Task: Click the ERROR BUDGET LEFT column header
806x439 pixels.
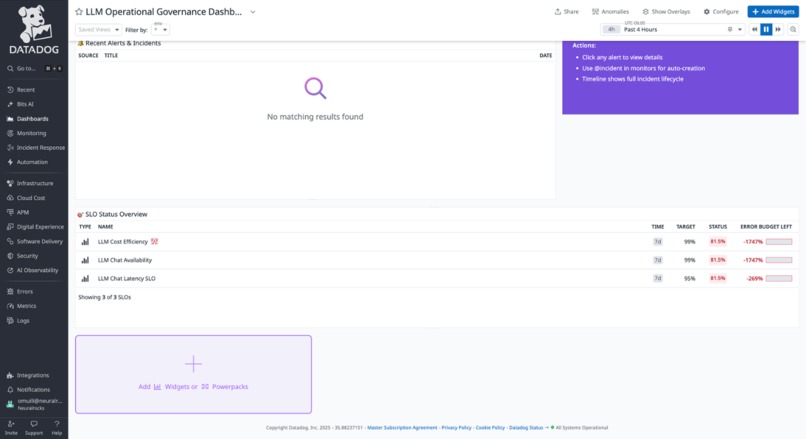Action: (x=766, y=227)
